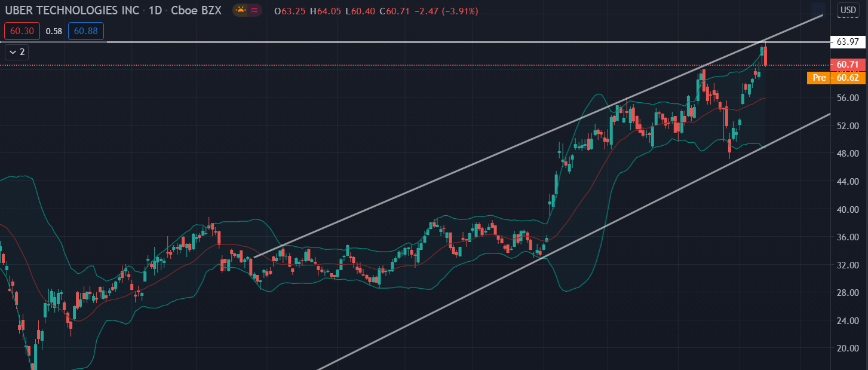Click the pre-market sun session icon
This screenshot has height=370, width=868.
coord(241,11)
